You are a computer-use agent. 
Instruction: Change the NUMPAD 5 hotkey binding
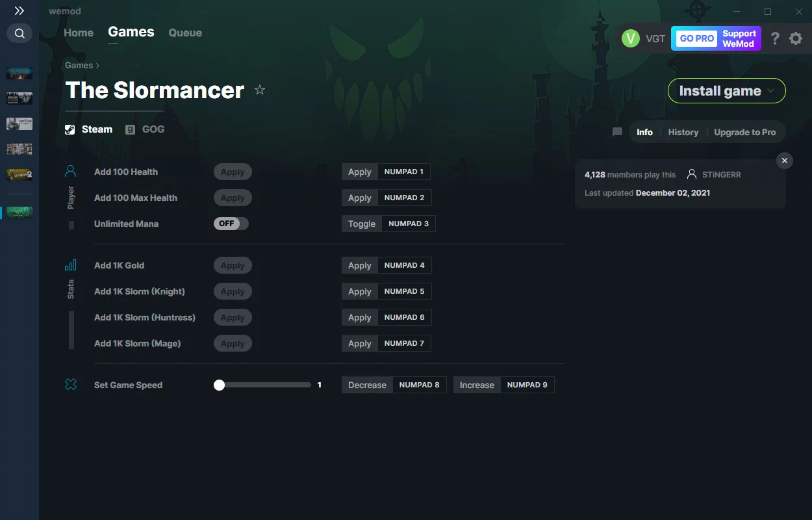coord(404,291)
